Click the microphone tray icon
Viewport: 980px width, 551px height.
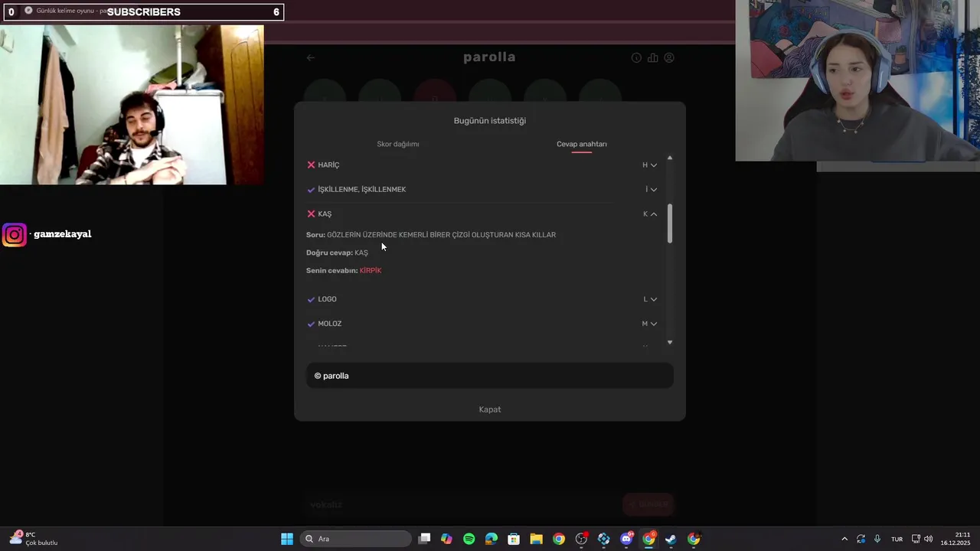click(x=877, y=539)
